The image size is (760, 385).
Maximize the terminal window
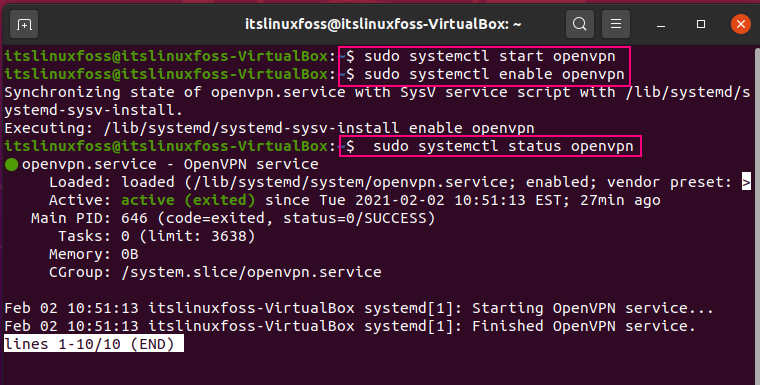(700, 24)
